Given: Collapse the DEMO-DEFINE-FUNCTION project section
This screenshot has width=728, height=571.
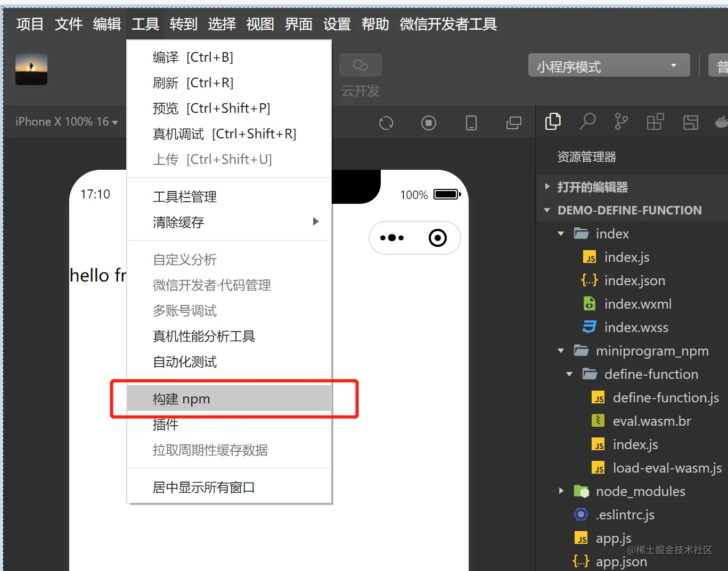Looking at the screenshot, I should pos(632,210).
